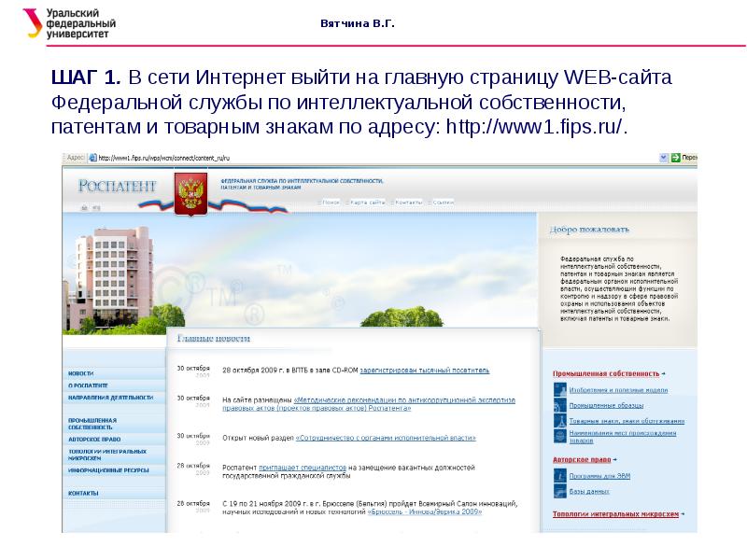Click the Роспатент logo text
747x560 pixels.
[x=118, y=186]
